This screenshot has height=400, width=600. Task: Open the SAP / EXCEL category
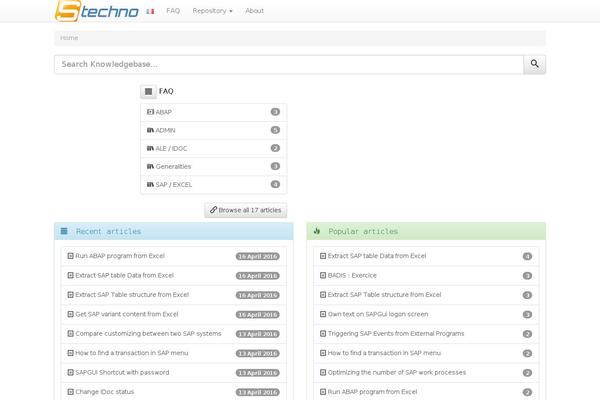point(214,184)
